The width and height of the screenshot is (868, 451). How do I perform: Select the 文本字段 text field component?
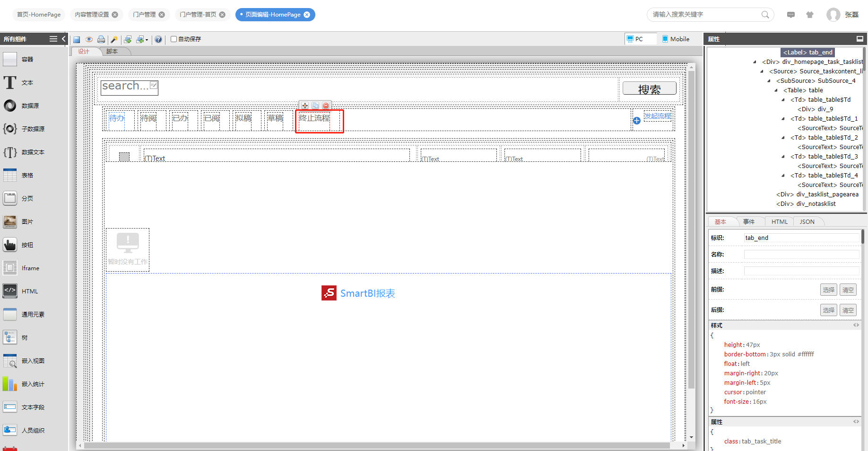tap(24, 407)
